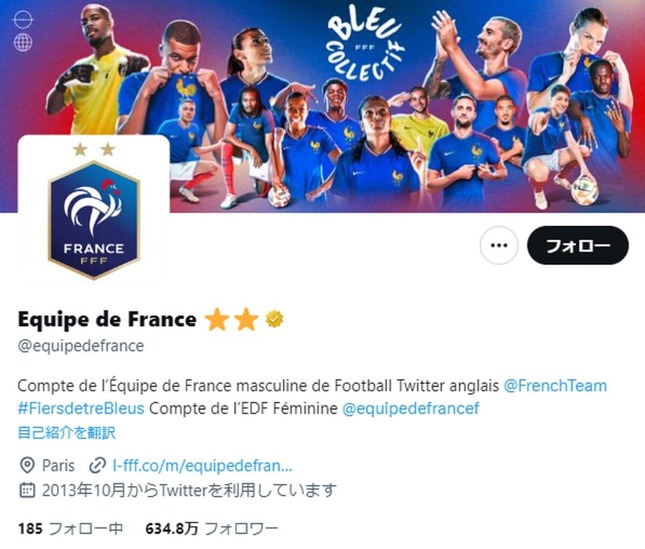Click the フォロー follow button
The image size is (645, 549).
[x=578, y=246]
